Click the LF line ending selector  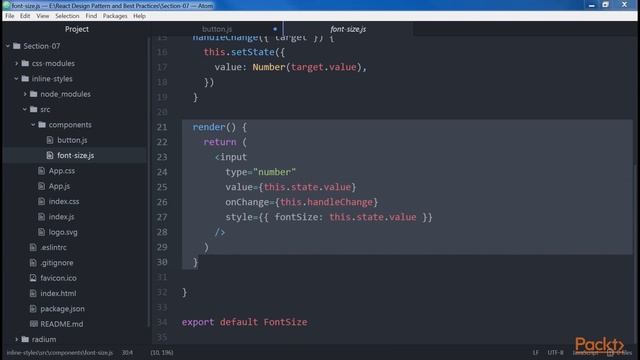[x=535, y=352]
